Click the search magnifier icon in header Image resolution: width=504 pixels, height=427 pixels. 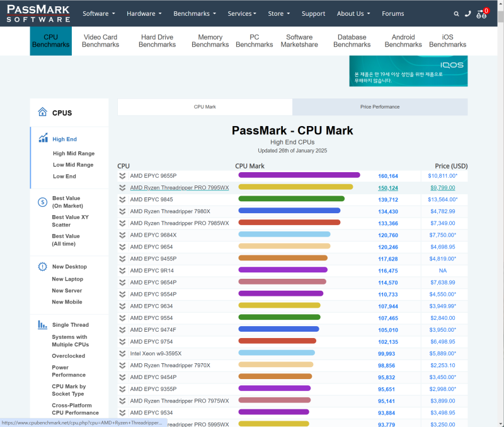tap(456, 14)
